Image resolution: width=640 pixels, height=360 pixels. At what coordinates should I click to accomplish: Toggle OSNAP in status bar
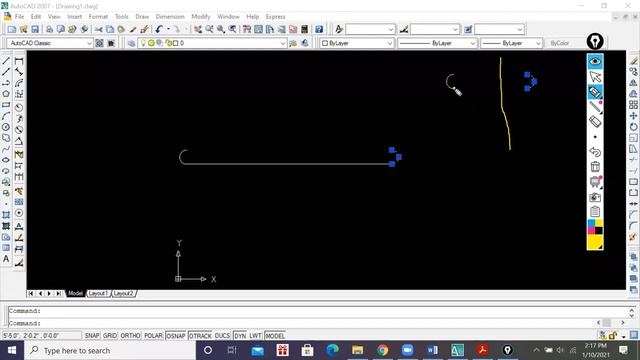(x=176, y=336)
